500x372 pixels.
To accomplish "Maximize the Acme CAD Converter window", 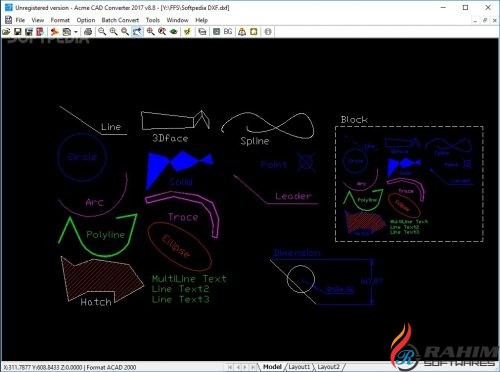I will point(466,7).
